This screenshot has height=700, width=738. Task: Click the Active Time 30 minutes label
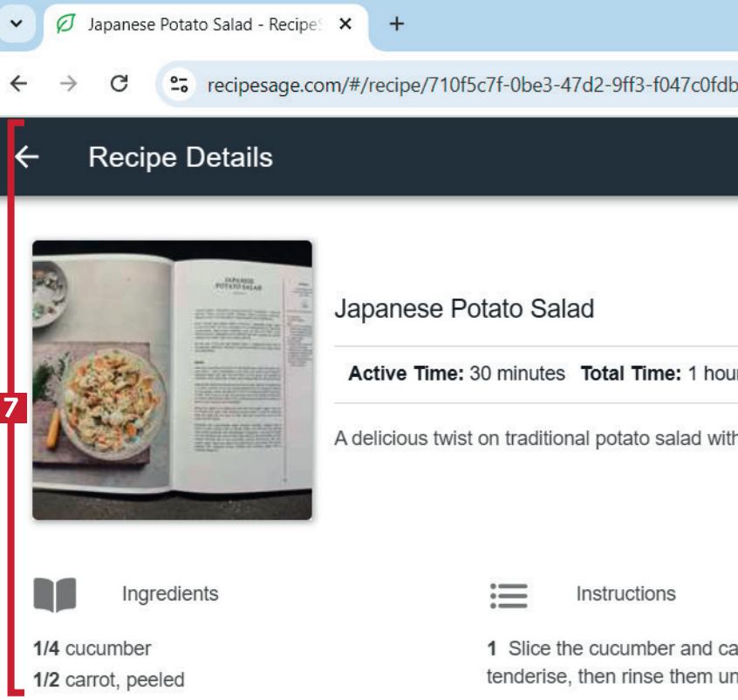pos(456,374)
